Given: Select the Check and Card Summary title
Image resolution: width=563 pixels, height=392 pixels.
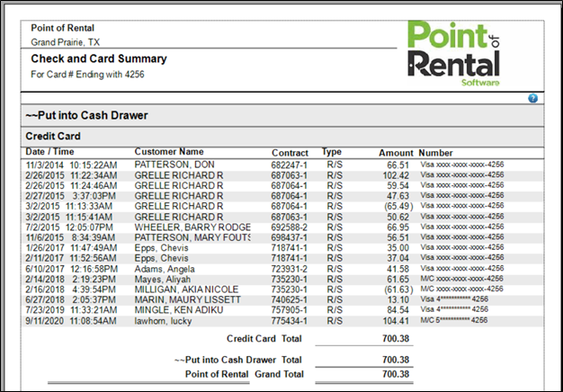Looking at the screenshot, I should point(99,58).
